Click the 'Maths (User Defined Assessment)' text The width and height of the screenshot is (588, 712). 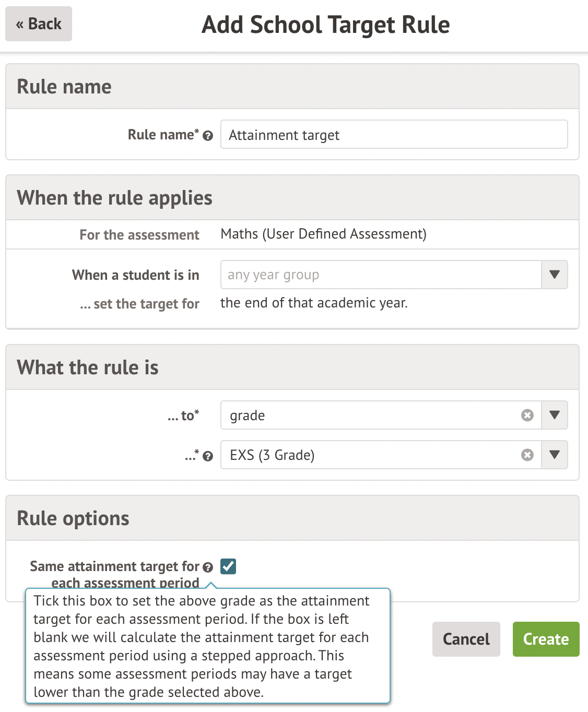click(x=323, y=234)
